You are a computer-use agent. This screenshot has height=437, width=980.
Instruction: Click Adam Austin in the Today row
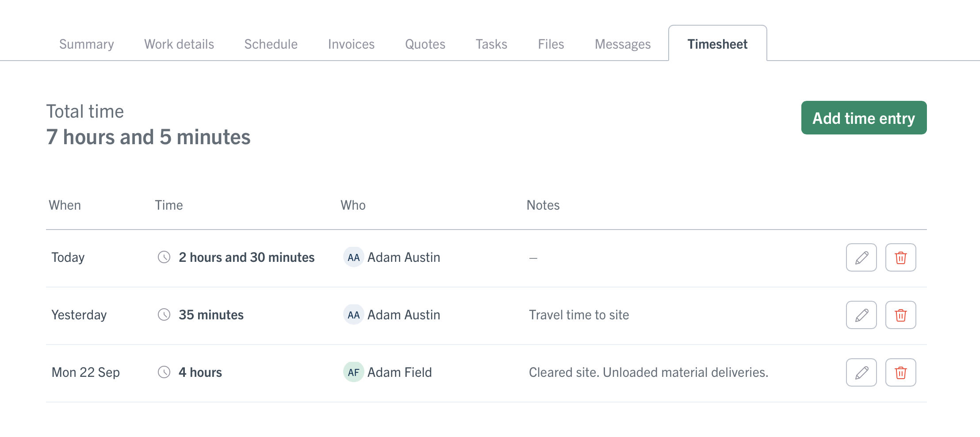tap(404, 257)
